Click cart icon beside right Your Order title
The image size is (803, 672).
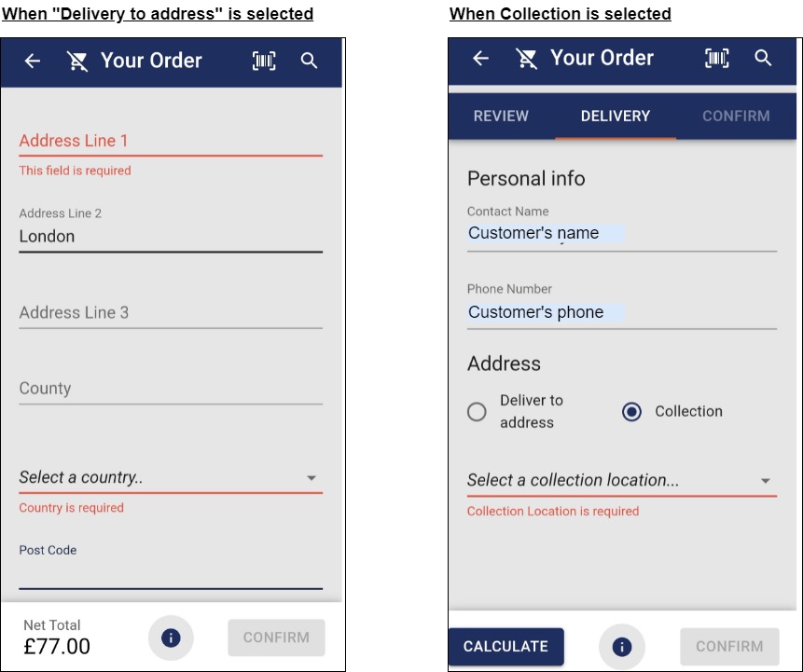[526, 59]
